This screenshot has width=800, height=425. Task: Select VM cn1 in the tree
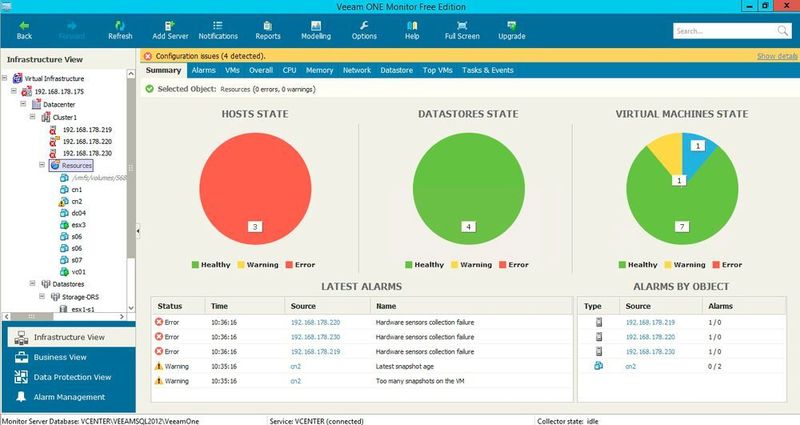click(77, 189)
